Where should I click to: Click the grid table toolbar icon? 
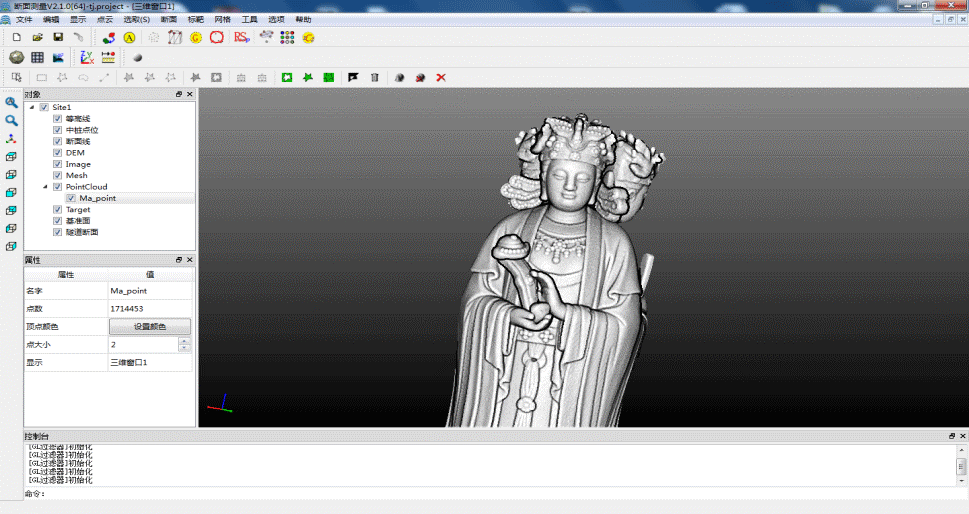(x=37, y=57)
